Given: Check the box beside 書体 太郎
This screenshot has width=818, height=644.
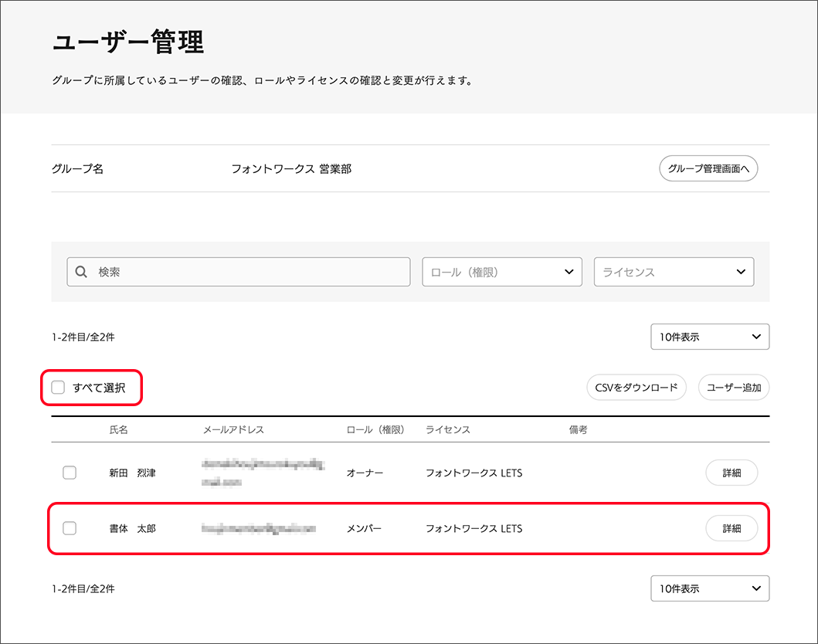Looking at the screenshot, I should 70,529.
